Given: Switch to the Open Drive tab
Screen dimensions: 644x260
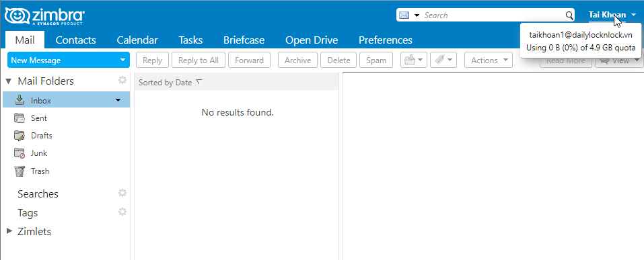Looking at the screenshot, I should pos(312,40).
